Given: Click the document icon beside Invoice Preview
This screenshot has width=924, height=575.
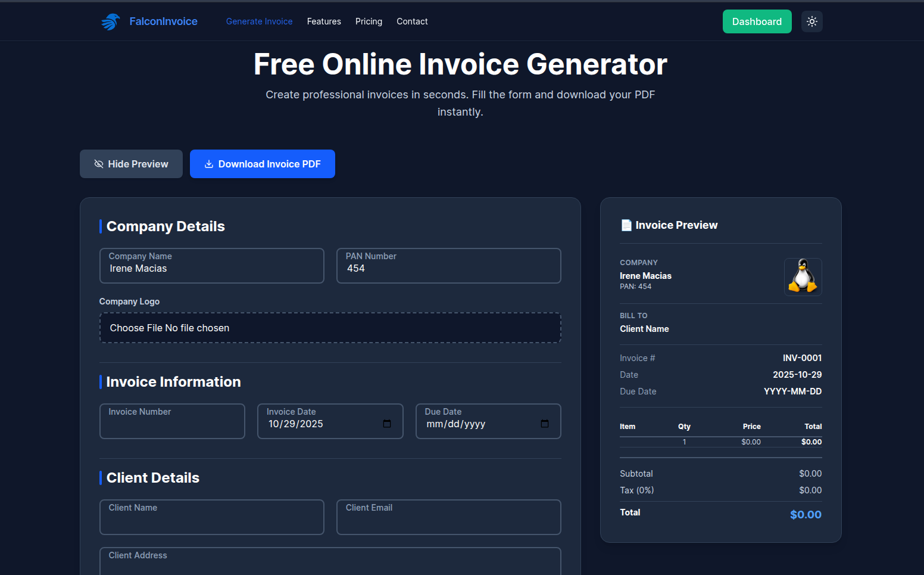Looking at the screenshot, I should tap(626, 225).
